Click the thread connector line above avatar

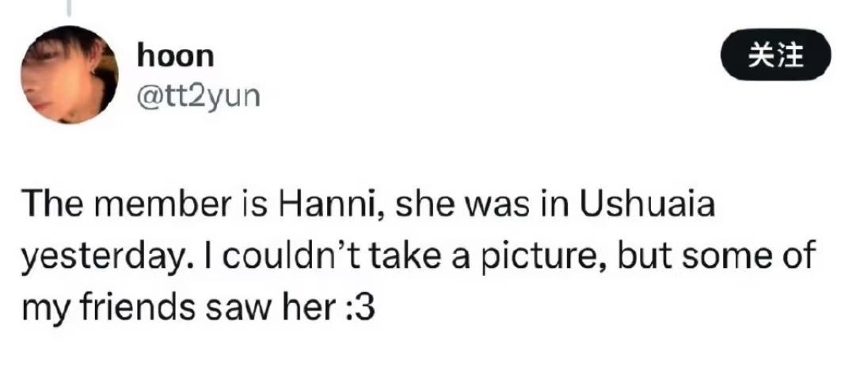(68, 8)
